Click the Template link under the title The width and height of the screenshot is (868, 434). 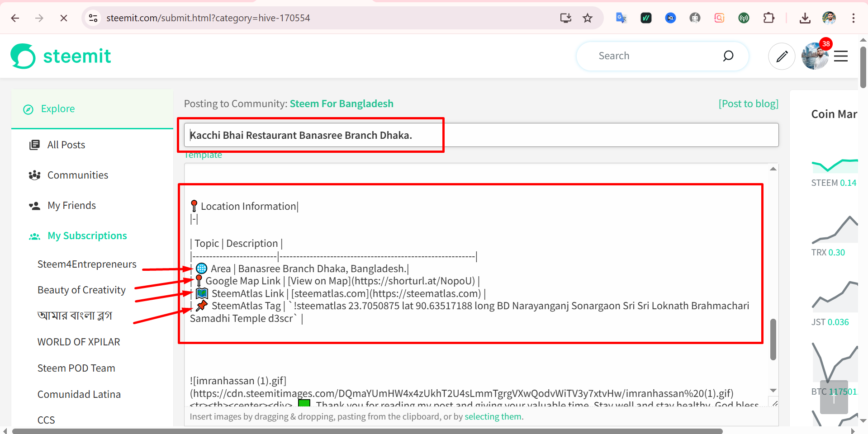[203, 155]
